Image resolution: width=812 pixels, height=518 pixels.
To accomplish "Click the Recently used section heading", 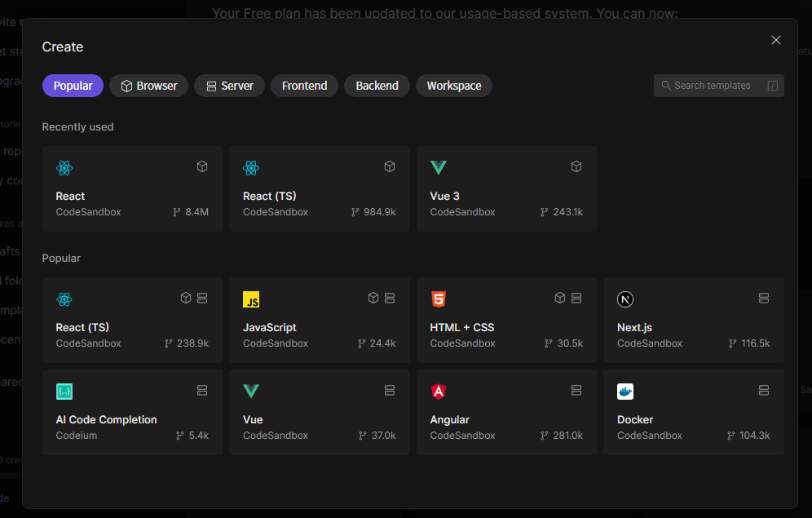I will coord(77,127).
